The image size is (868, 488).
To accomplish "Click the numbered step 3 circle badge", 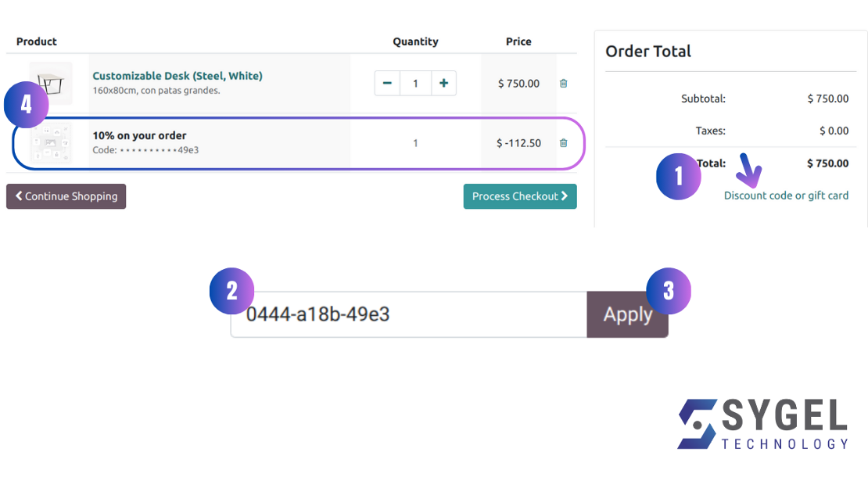I will click(x=668, y=291).
